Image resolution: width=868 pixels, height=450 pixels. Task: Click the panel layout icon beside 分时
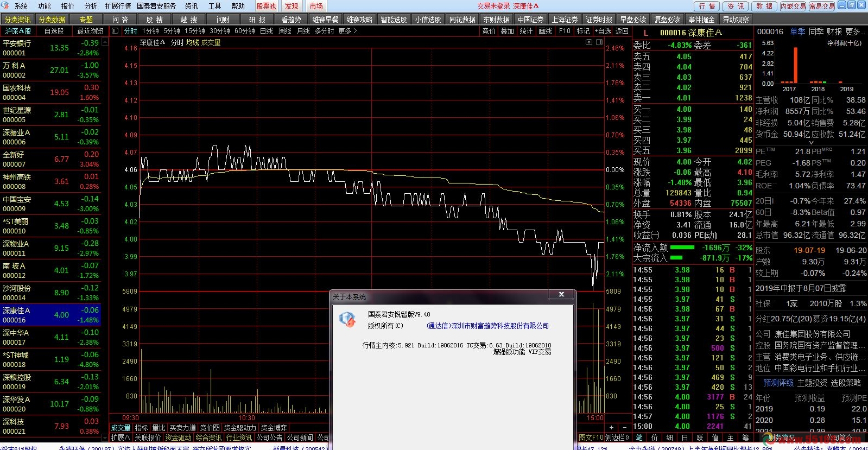(115, 31)
